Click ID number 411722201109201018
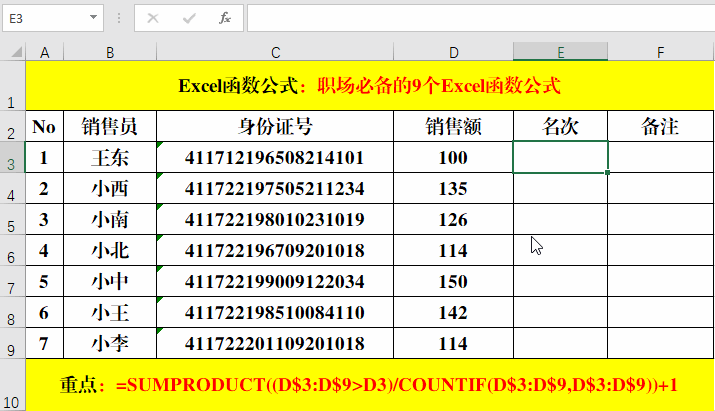 click(275, 343)
